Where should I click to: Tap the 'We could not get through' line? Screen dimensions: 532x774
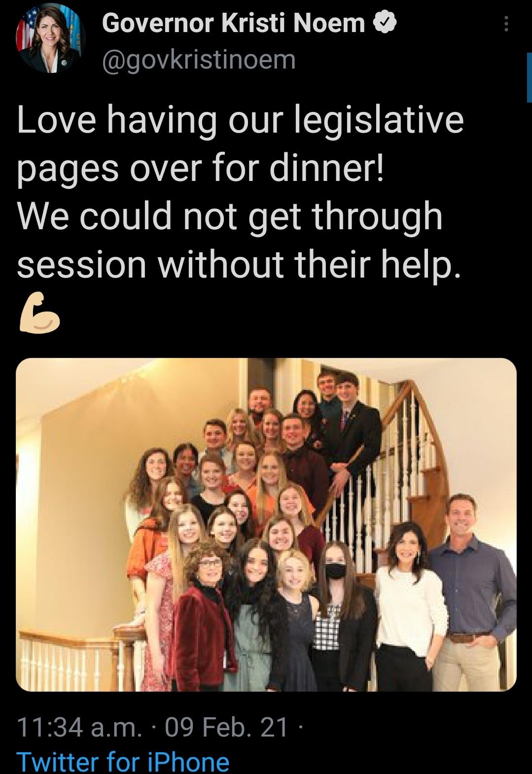coord(229,216)
